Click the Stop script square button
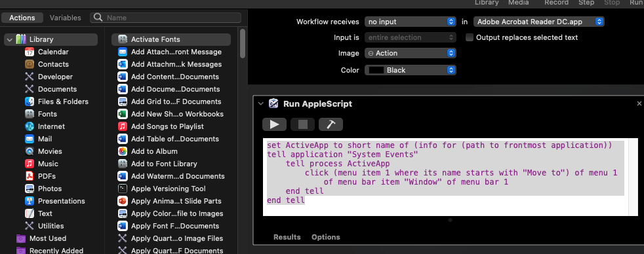The image size is (644, 254). pyautogui.click(x=303, y=124)
